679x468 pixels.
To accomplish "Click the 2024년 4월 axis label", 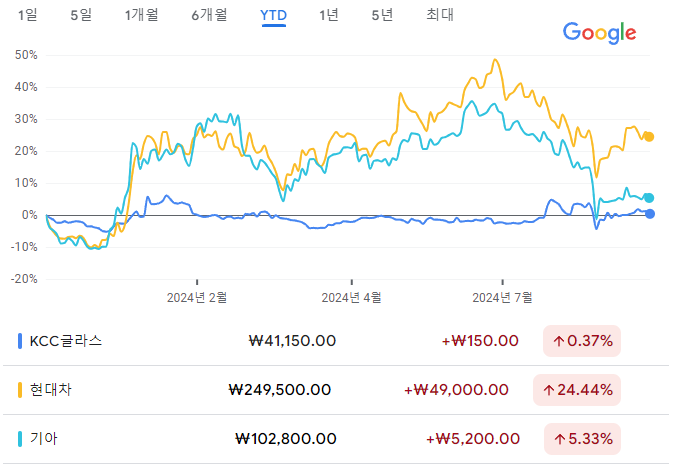I will (352, 298).
